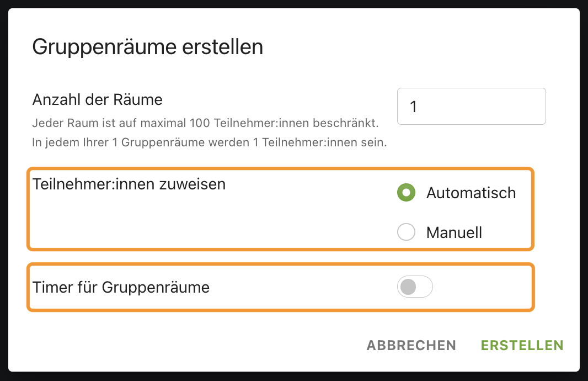The width and height of the screenshot is (588, 381).
Task: Click the hint about maximal 100 Teilnehmer:innen
Action: (206, 123)
